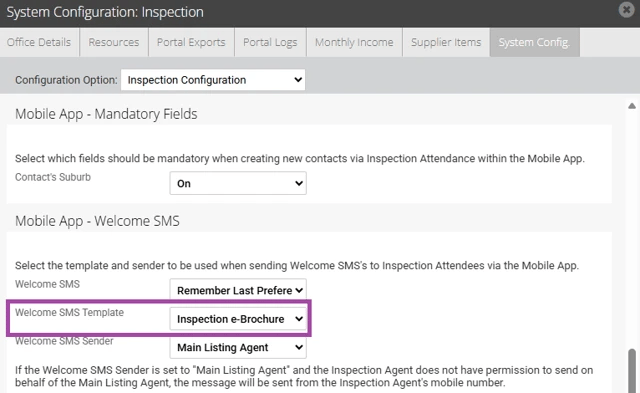Screen dimensions: 640x393
Task: Click the Mobile App - Welcome SMS heading
Action: tap(97, 221)
